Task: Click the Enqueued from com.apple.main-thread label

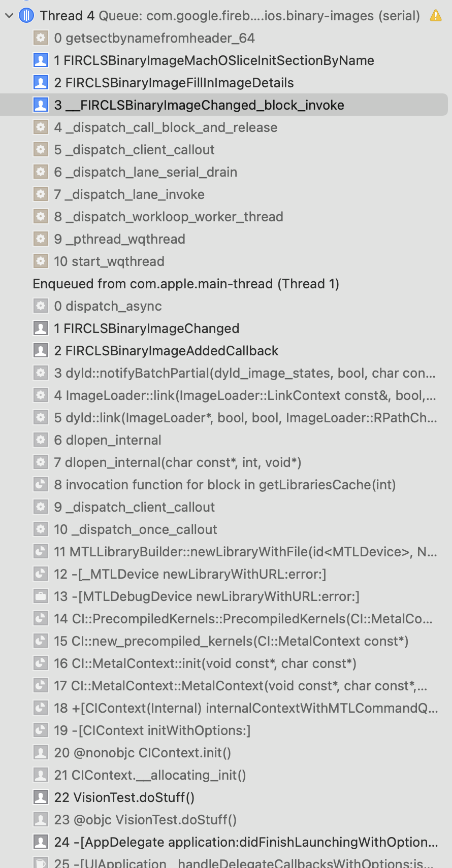Action: [186, 284]
